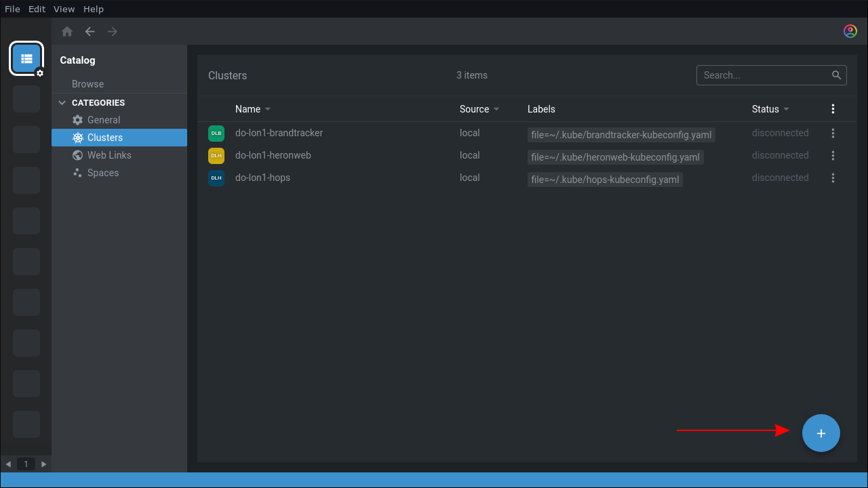Open the user account avatar menu

point(850,31)
